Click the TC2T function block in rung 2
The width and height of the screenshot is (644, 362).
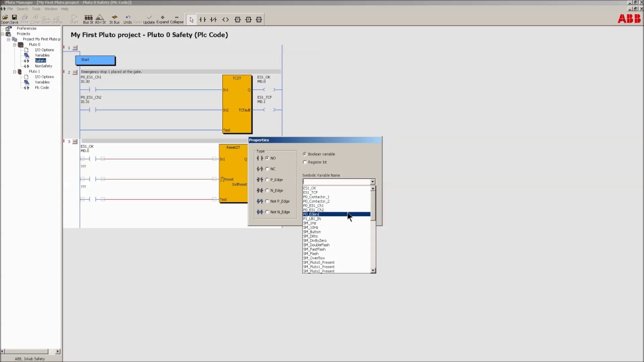(237, 104)
